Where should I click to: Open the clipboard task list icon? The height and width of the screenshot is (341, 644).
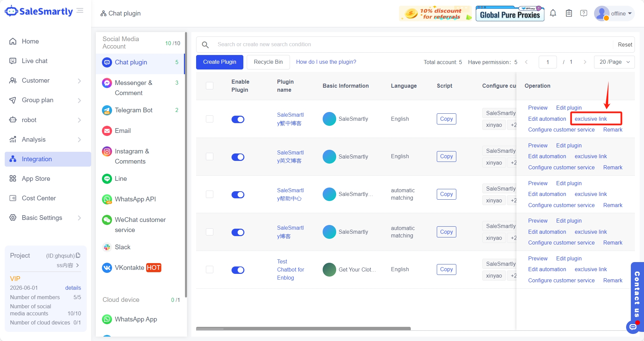(x=569, y=13)
